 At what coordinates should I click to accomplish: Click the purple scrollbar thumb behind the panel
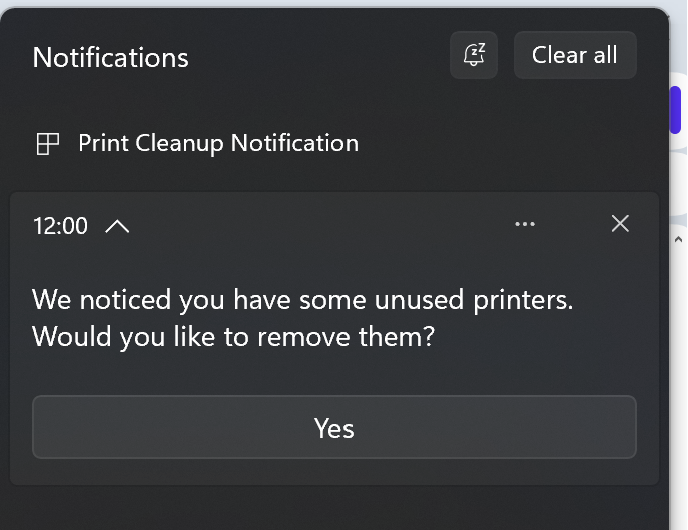(675, 110)
